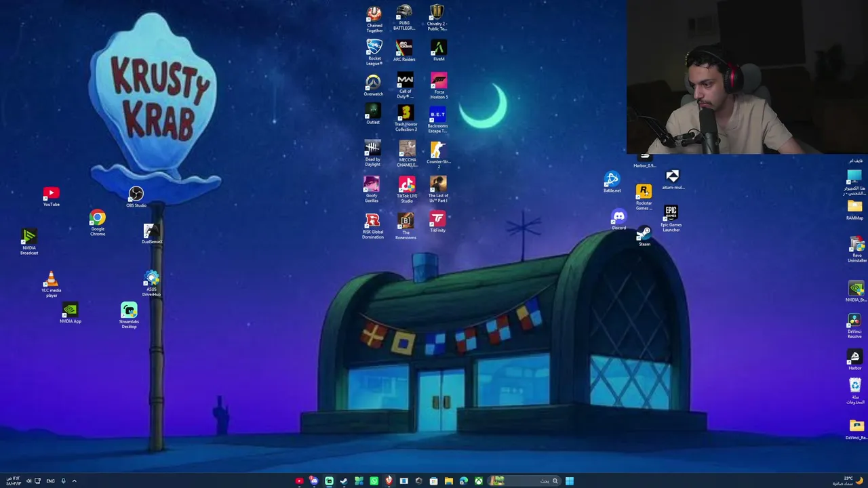
Task: Select the Rockstar Games Launcher icon
Action: (x=644, y=197)
